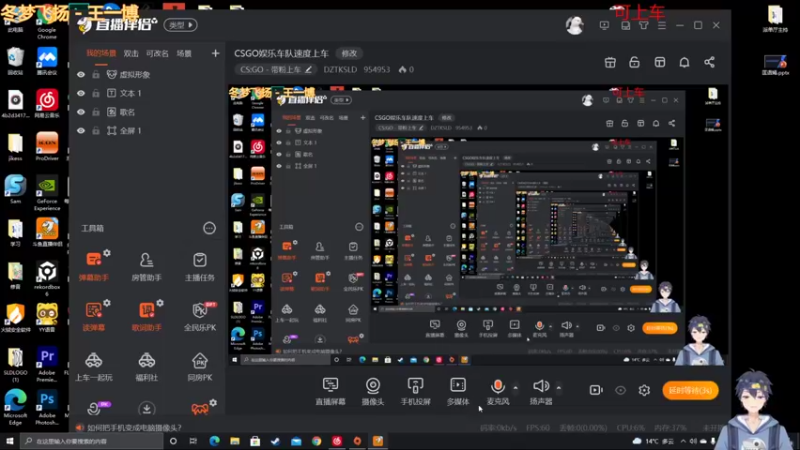The image size is (800, 450).
Task: Toggle lock on 全屏 1 source
Action: 95,131
